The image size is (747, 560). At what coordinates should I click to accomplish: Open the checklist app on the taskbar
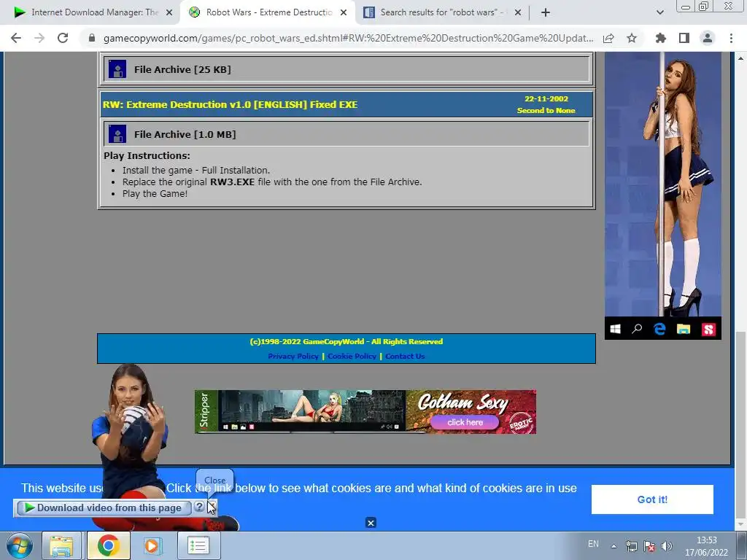pos(198,545)
